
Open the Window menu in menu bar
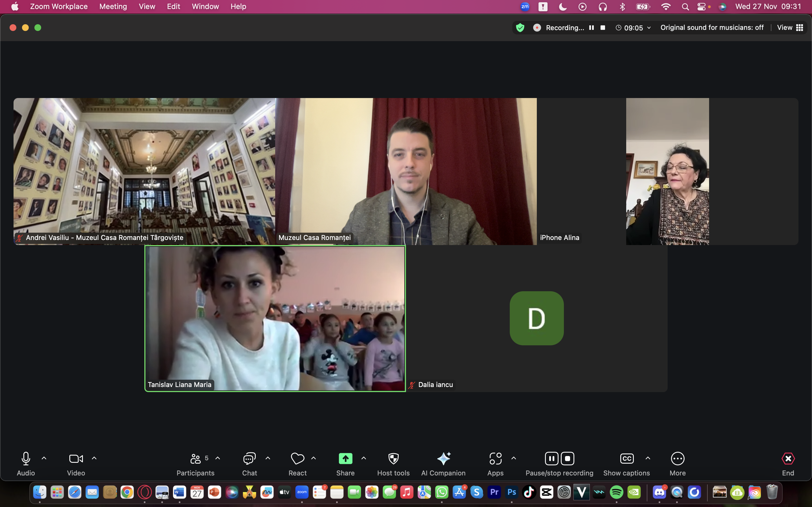pos(205,6)
